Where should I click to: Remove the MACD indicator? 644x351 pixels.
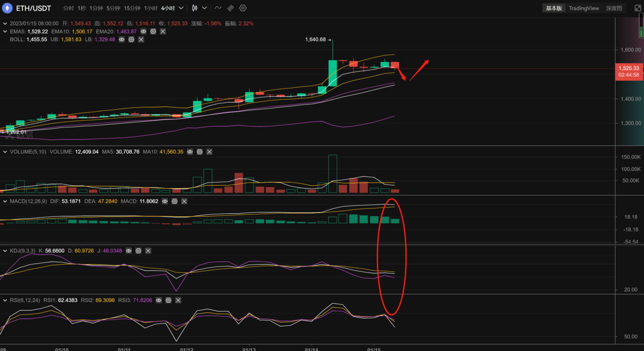point(184,201)
